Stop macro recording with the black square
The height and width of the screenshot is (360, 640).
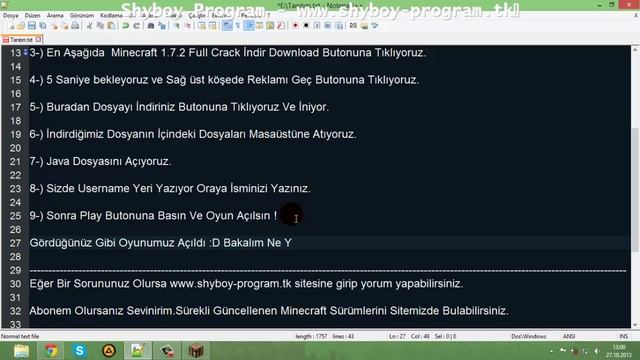pyautogui.click(x=306, y=26)
